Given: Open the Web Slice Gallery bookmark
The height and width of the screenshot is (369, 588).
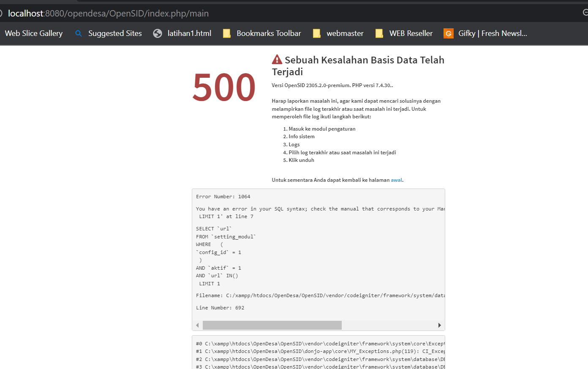Looking at the screenshot, I should point(33,33).
